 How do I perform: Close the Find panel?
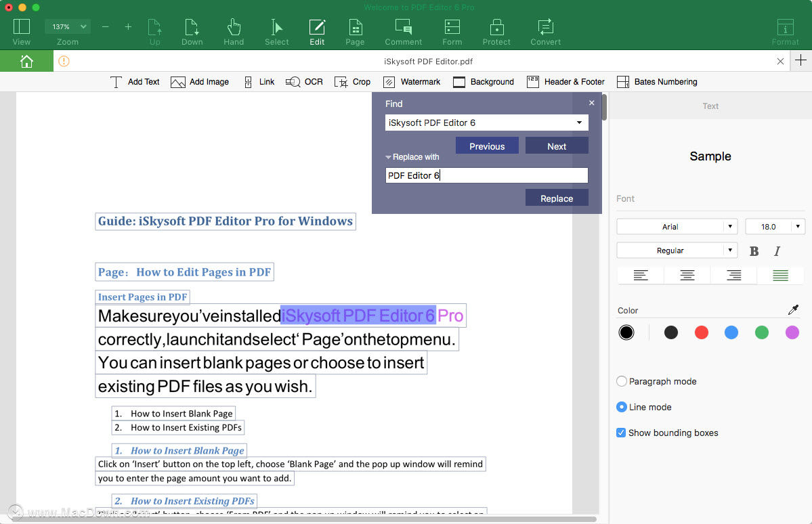click(x=591, y=103)
